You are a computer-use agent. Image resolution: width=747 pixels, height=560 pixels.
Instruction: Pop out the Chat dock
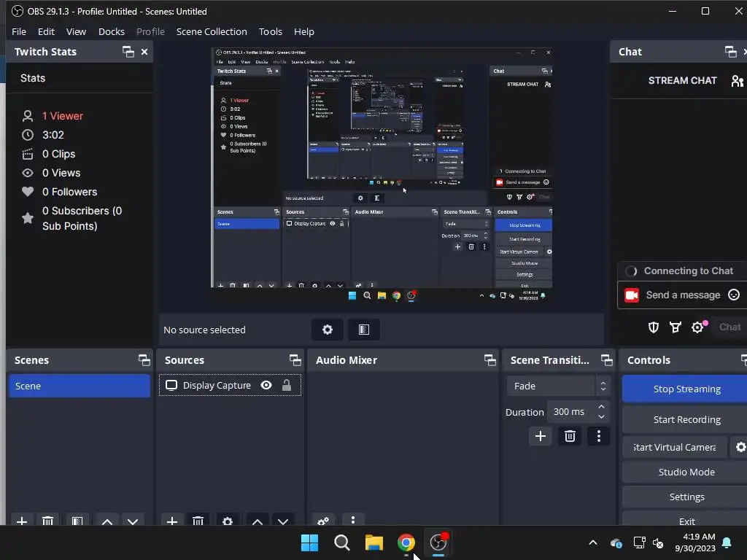click(x=730, y=52)
